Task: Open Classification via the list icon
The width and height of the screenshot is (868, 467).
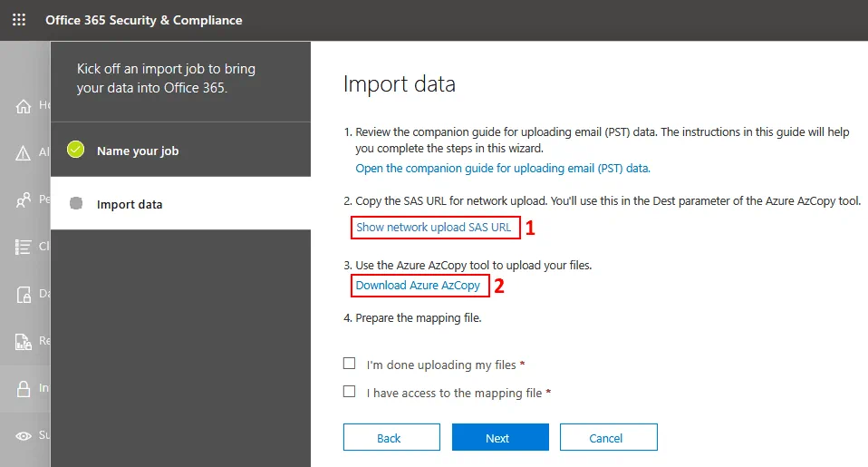Action: (x=24, y=247)
